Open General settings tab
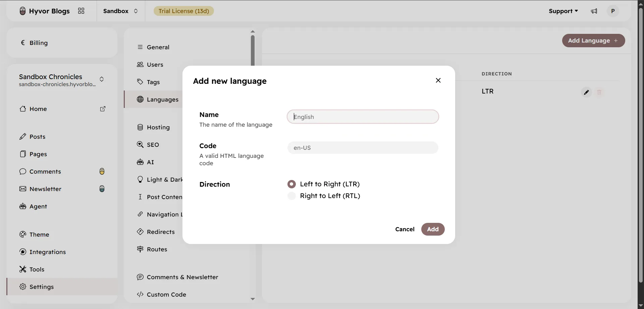644x309 pixels. pos(153,47)
